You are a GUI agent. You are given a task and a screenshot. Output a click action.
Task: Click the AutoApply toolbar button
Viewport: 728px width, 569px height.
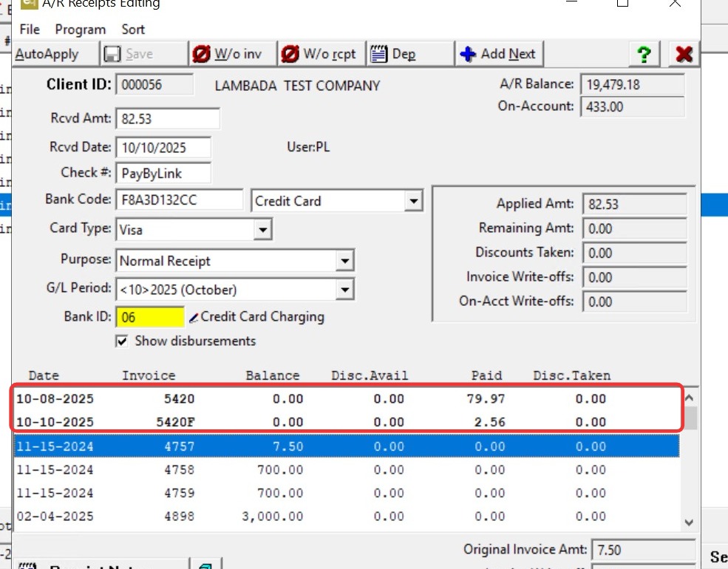click(x=55, y=54)
